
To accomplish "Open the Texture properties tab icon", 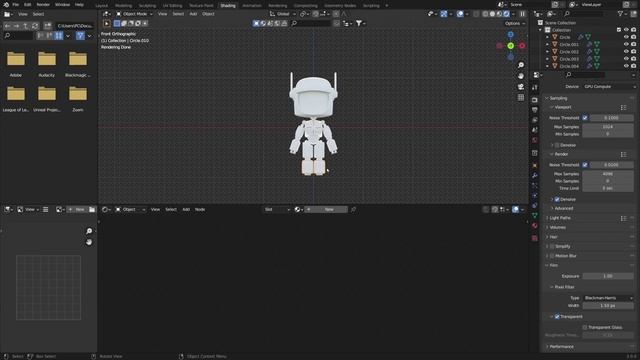I will pyautogui.click(x=535, y=238).
